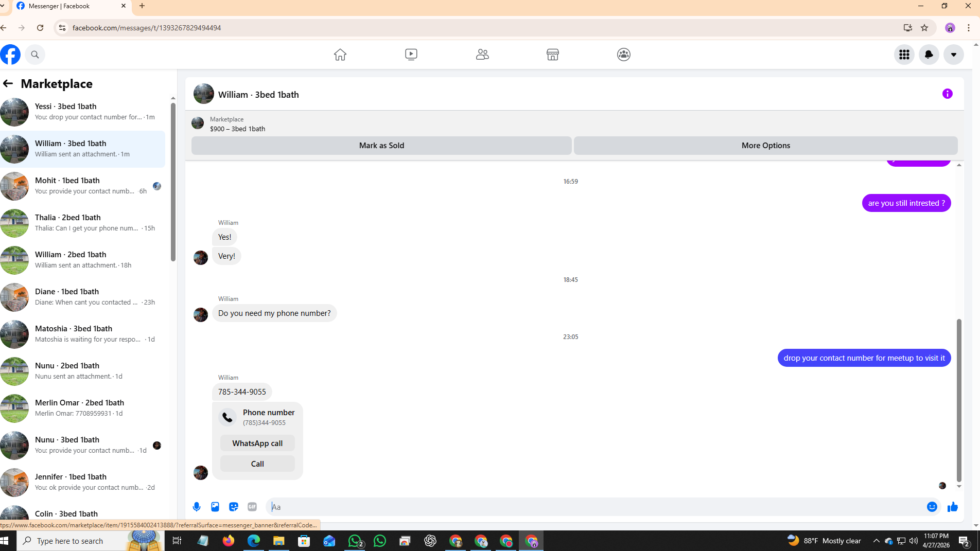Click the Windows taskbar search box
Viewport: 980px width, 551px height.
tap(91, 541)
